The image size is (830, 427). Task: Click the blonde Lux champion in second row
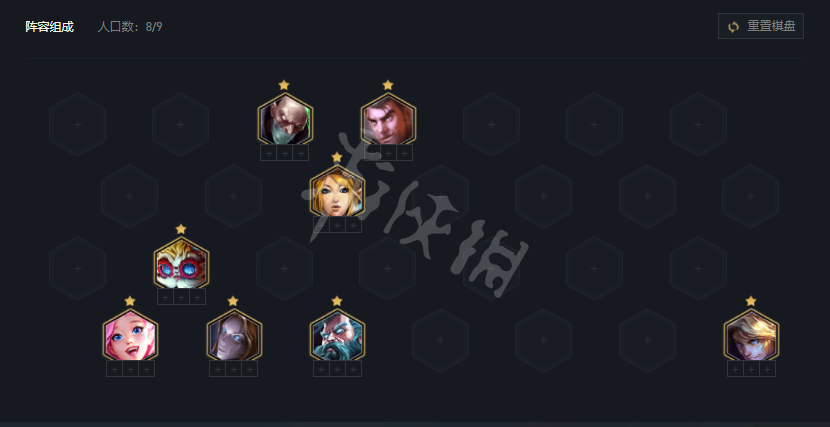pyautogui.click(x=337, y=191)
